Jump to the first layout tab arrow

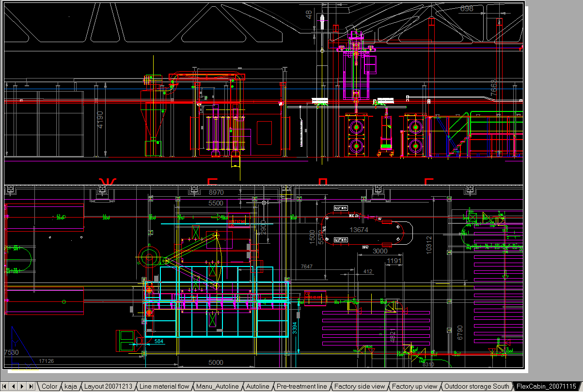(x=5, y=386)
